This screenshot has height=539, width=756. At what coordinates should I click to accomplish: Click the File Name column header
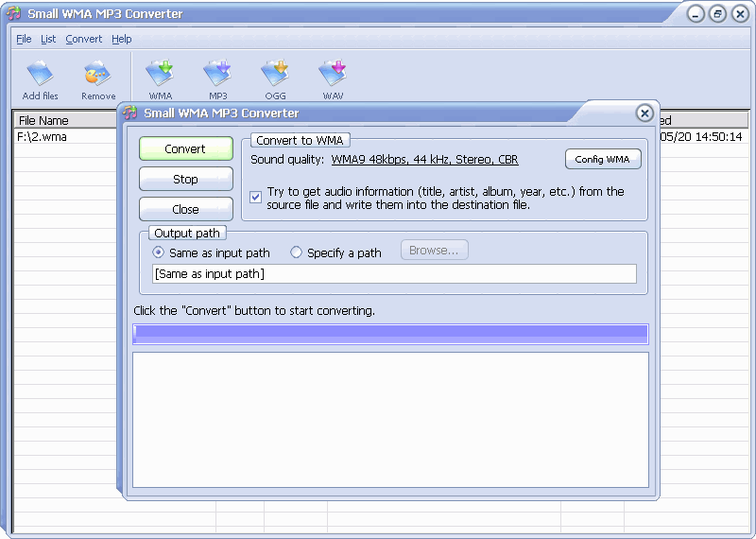[65, 120]
